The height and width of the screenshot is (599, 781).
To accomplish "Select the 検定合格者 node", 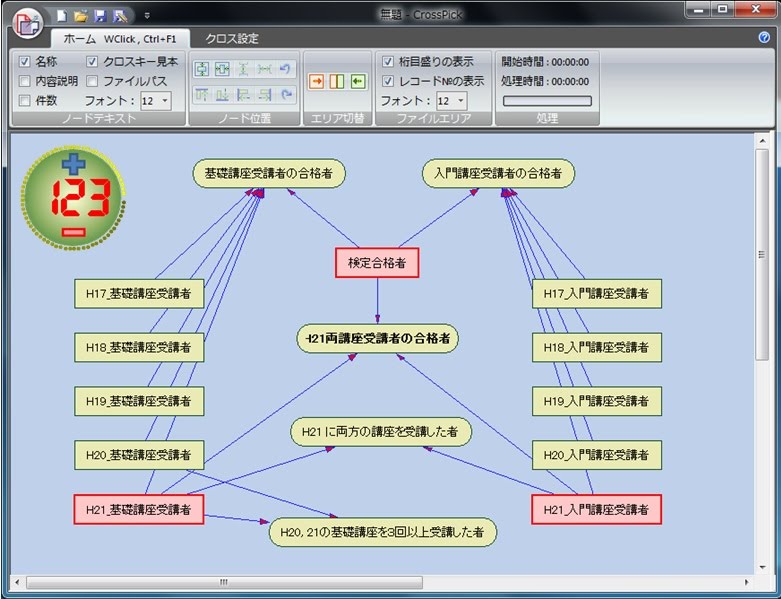I will click(x=376, y=263).
